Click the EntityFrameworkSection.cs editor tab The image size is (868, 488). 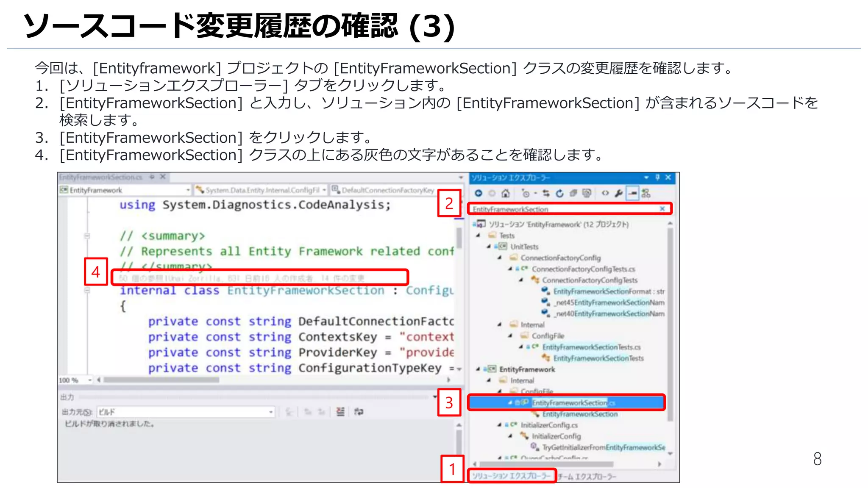[101, 177]
